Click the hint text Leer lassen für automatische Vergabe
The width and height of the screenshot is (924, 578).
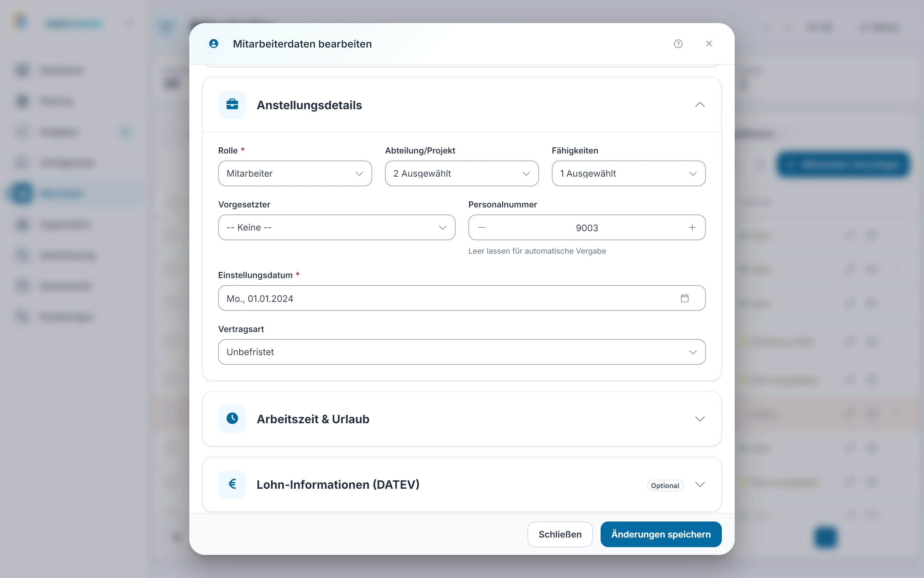click(x=537, y=251)
